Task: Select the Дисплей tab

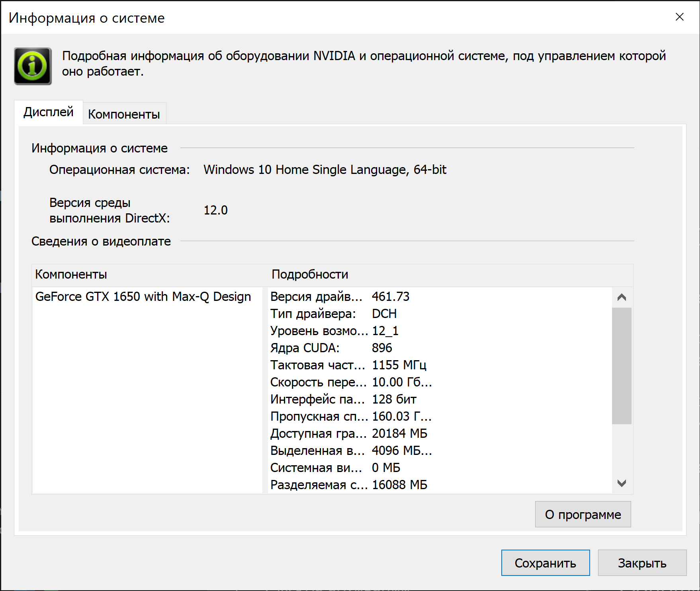Action: point(49,112)
